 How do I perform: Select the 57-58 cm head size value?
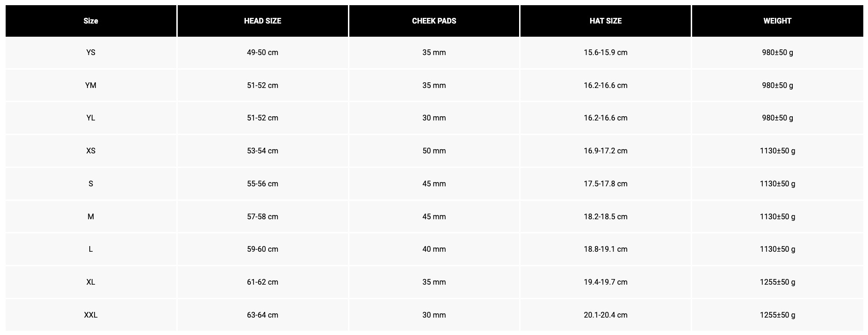pyautogui.click(x=262, y=216)
